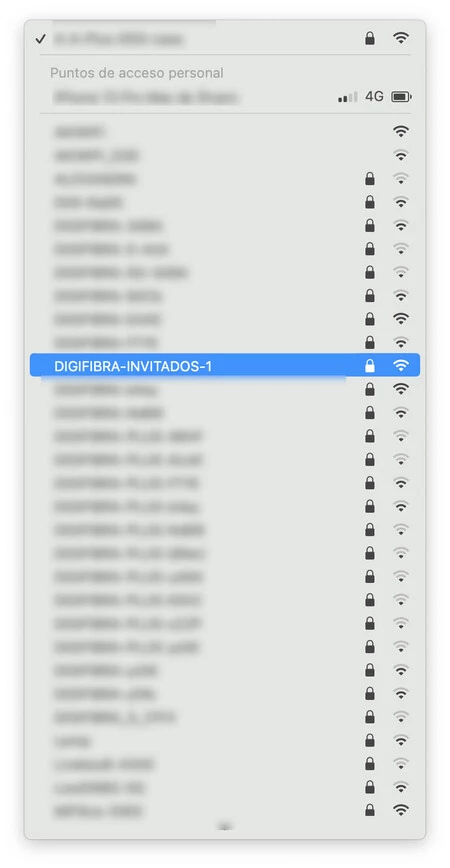Select the first open network without a lock
This screenshot has height=868, width=450.
coord(225,132)
